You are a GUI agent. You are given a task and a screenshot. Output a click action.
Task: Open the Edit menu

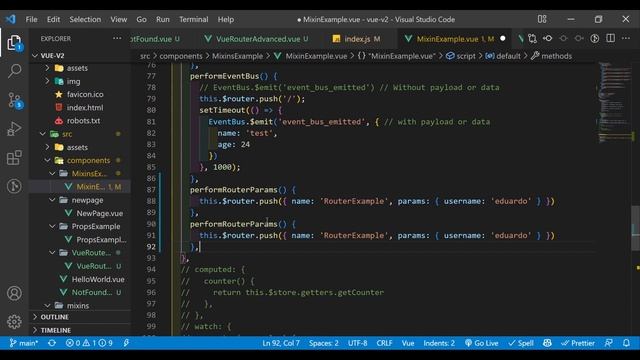pos(53,19)
